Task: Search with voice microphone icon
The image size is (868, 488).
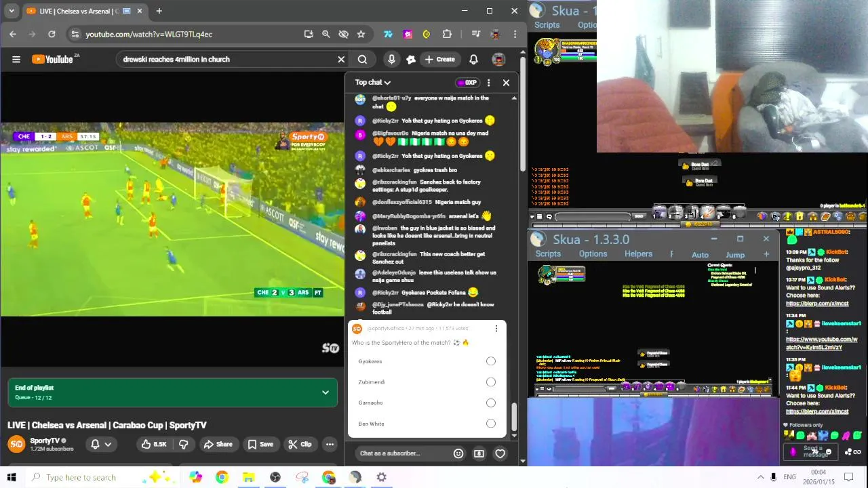Action: click(391, 59)
